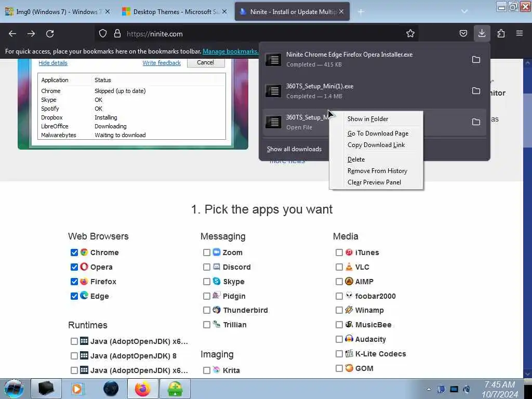Uncheck the Edge checkbox
Viewport: 532px width, 399px height.
(74, 296)
